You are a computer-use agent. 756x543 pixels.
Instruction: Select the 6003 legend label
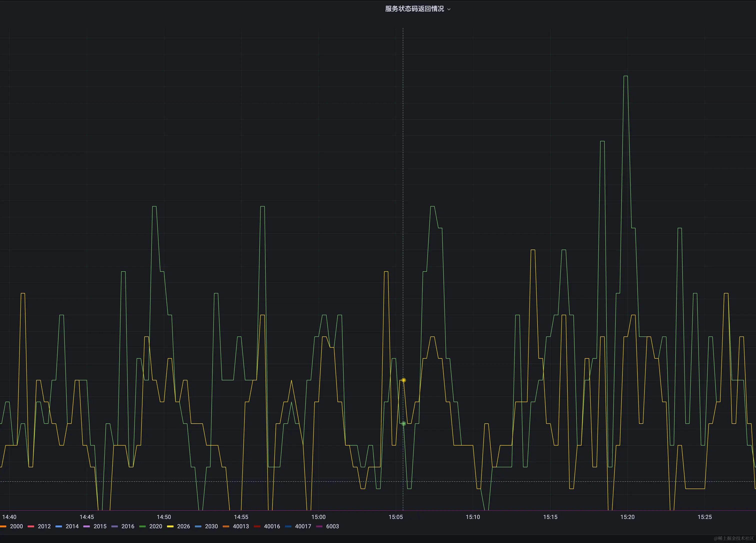click(332, 526)
